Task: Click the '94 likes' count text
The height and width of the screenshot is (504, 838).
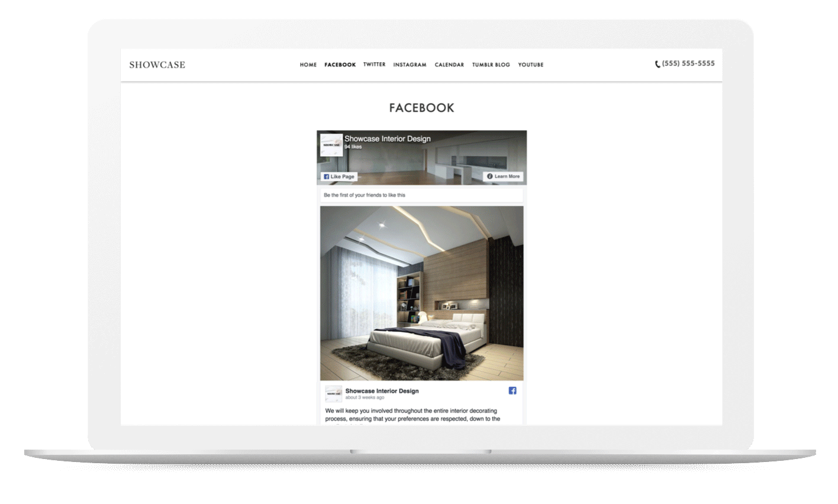Action: pos(353,147)
